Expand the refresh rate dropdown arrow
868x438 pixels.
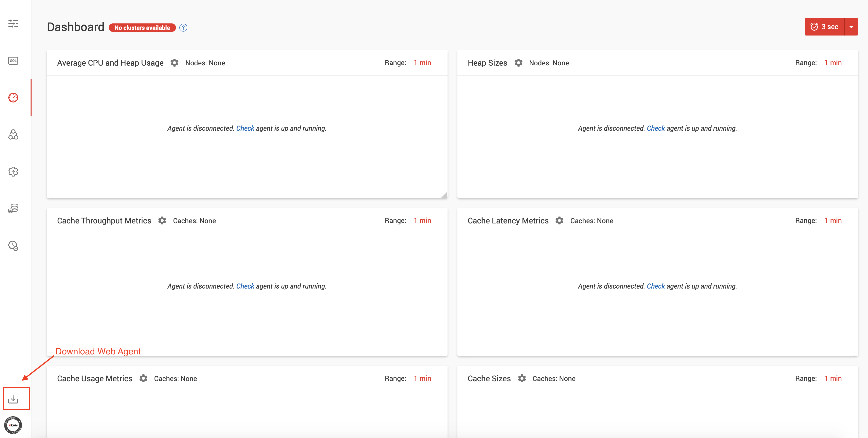pos(851,27)
